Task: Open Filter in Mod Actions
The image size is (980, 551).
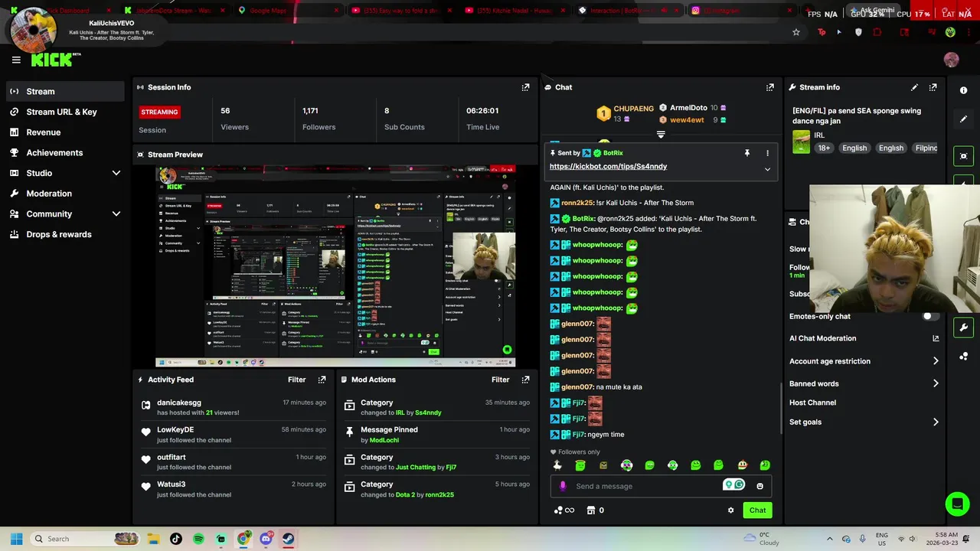Action: pos(500,380)
